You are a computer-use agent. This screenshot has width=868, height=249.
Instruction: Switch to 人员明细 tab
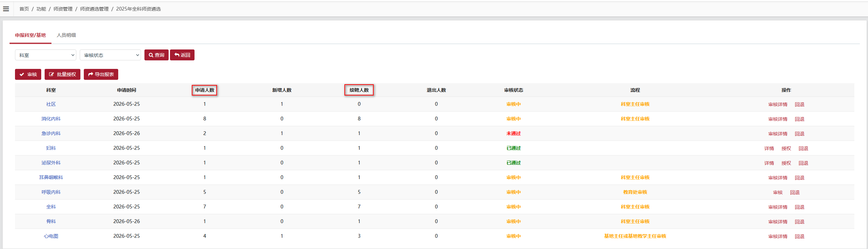[x=66, y=35]
